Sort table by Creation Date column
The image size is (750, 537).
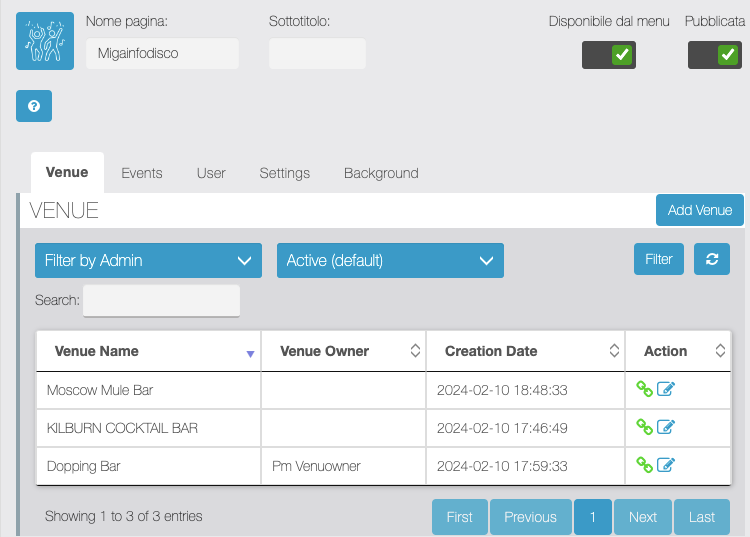coord(525,351)
